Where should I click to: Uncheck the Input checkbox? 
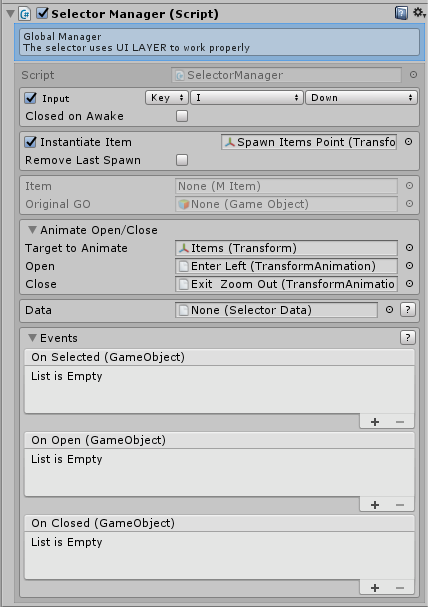(31, 98)
